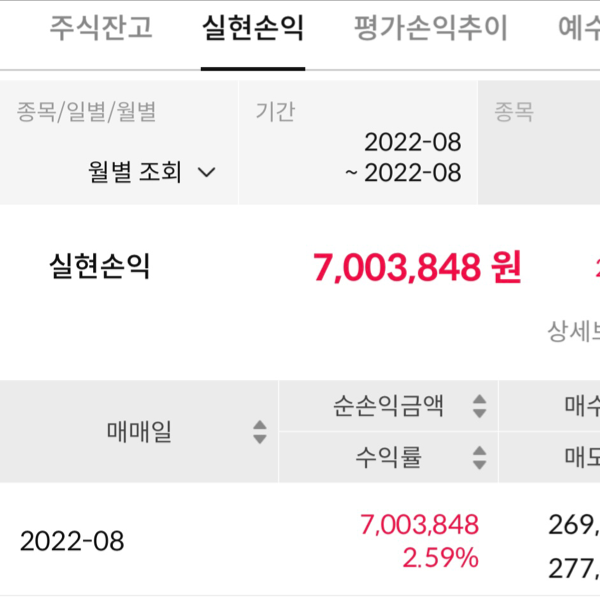Sort by the 매매일 column arrows
Screen dimensions: 600x600
260,432
